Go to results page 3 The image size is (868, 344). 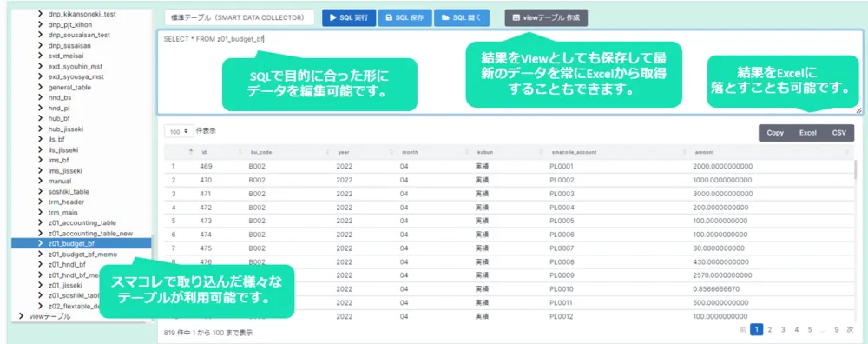(x=783, y=329)
